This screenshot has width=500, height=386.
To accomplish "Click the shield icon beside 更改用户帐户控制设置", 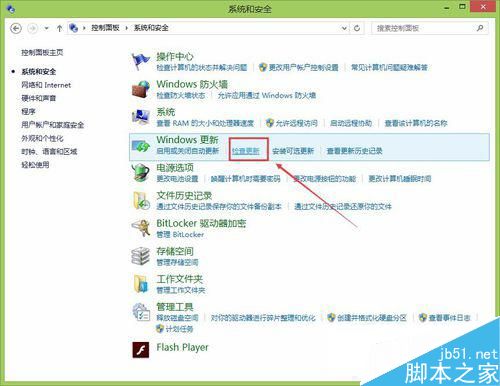I will pyautogui.click(x=263, y=67).
